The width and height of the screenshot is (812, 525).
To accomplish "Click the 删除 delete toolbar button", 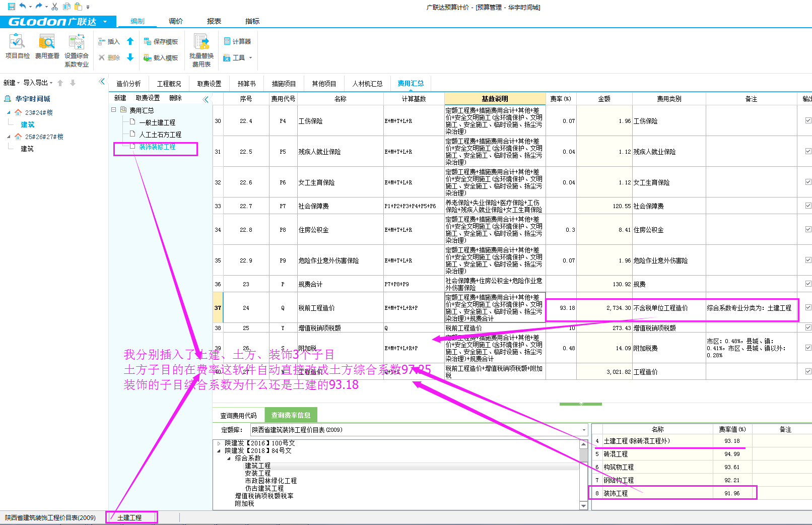I will [109, 57].
